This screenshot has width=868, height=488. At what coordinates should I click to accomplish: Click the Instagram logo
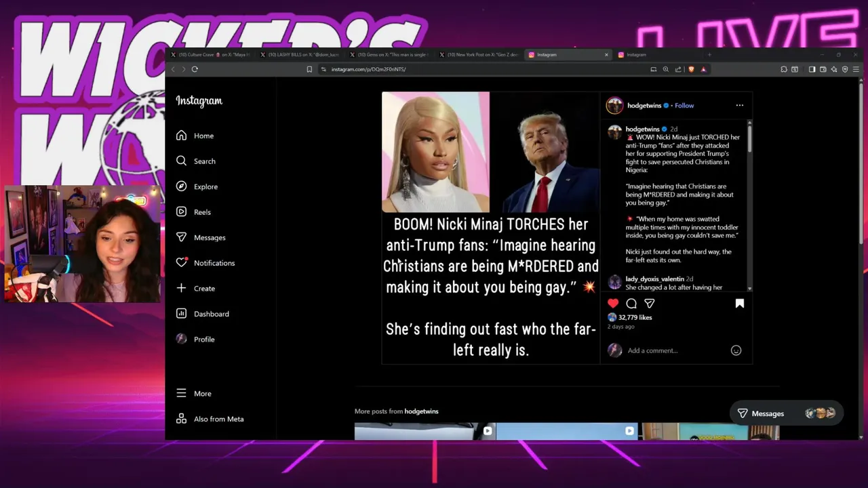tap(199, 100)
